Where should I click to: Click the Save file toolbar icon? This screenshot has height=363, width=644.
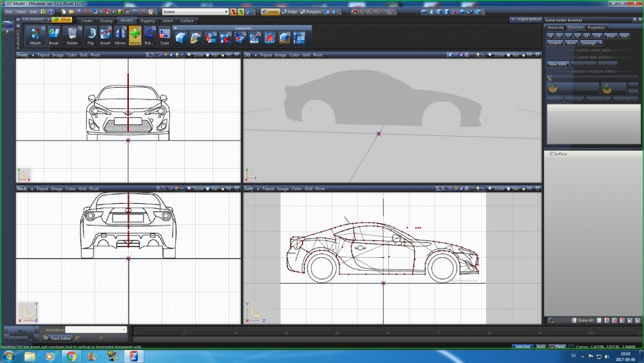79,12
